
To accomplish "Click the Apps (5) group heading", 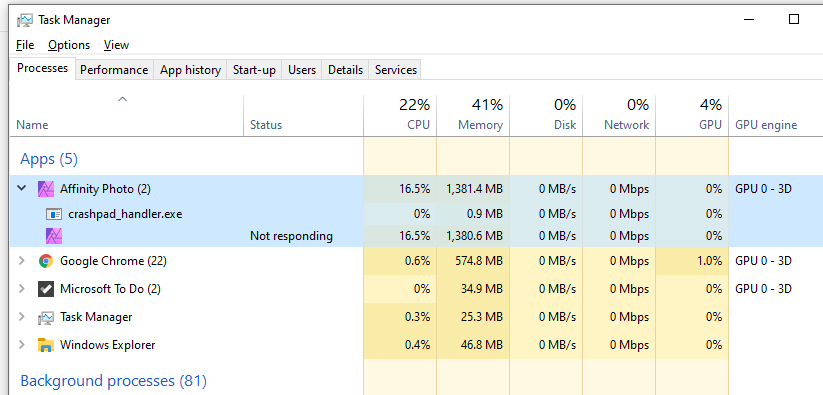I will point(49,159).
